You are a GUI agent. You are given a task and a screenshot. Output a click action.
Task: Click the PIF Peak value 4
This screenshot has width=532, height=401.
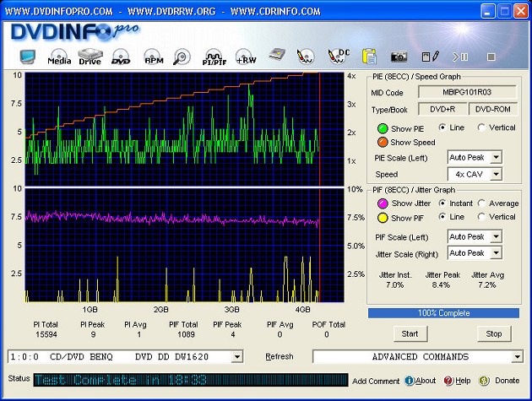(x=233, y=334)
